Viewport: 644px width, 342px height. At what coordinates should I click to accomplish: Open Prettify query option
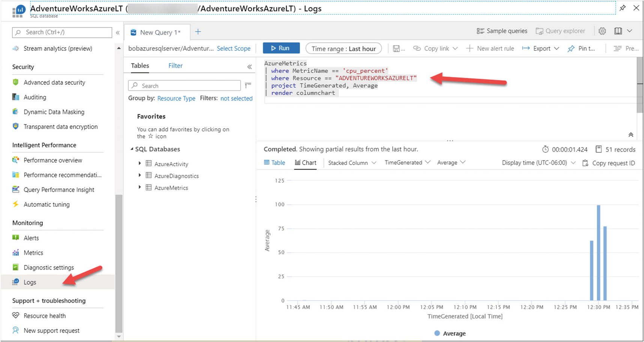[x=626, y=48]
